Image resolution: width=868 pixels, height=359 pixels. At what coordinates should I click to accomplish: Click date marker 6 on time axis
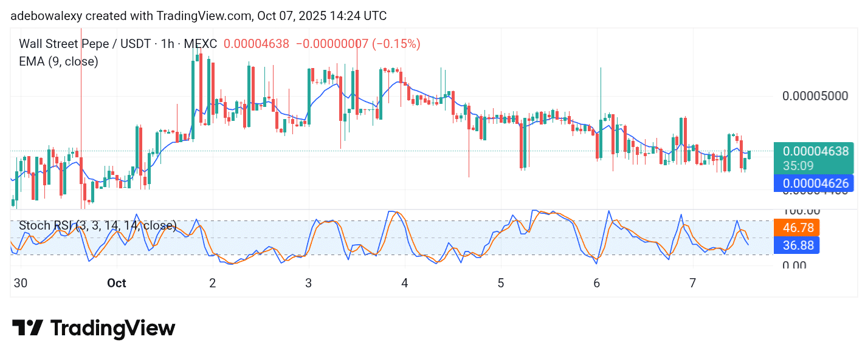(x=596, y=283)
